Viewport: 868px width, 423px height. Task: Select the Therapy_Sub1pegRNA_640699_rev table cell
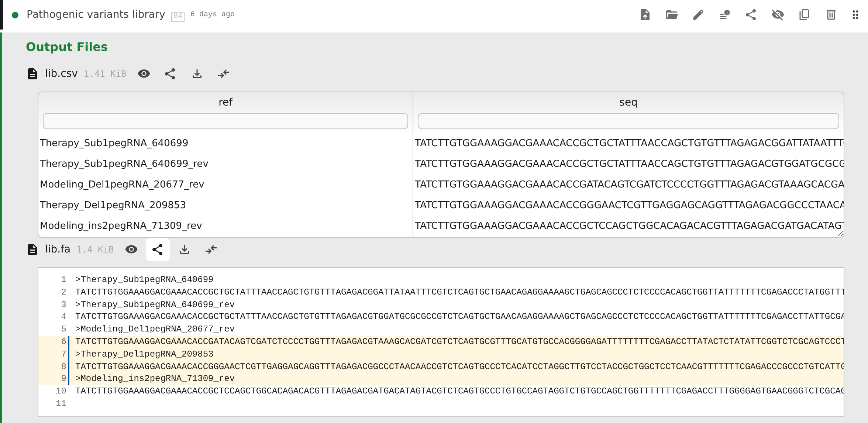(x=225, y=164)
